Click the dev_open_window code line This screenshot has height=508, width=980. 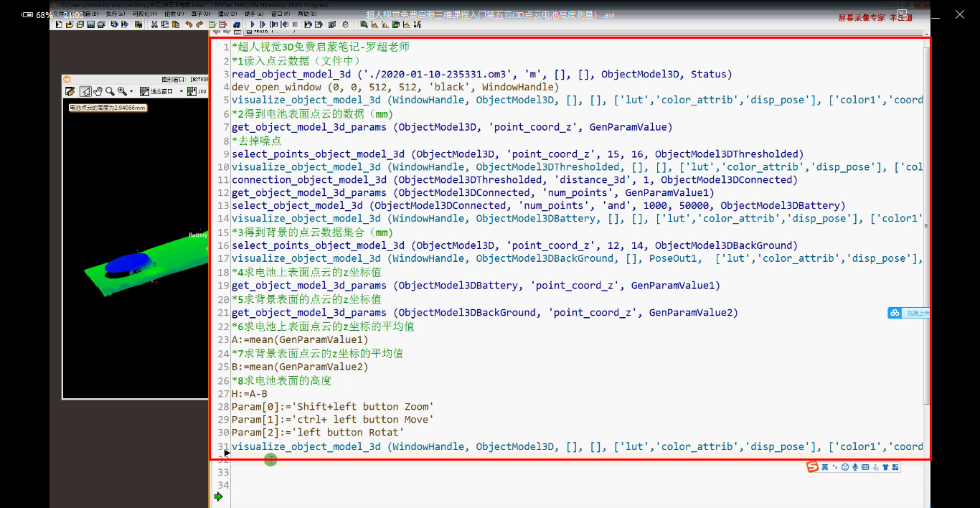tap(395, 87)
